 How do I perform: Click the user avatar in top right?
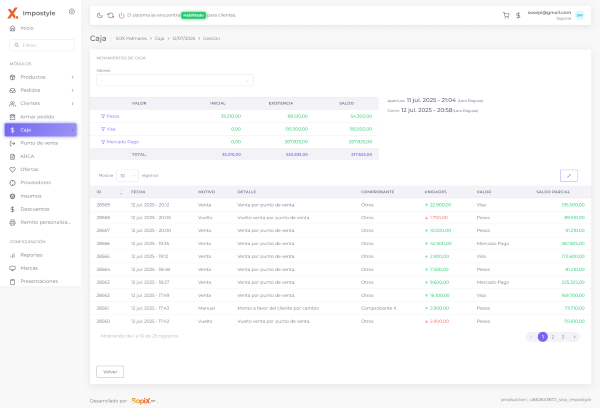click(x=579, y=16)
